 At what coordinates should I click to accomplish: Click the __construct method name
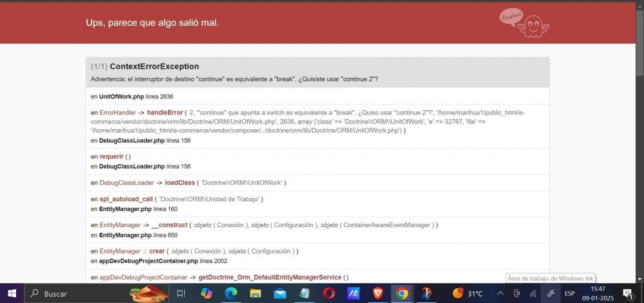(170, 225)
